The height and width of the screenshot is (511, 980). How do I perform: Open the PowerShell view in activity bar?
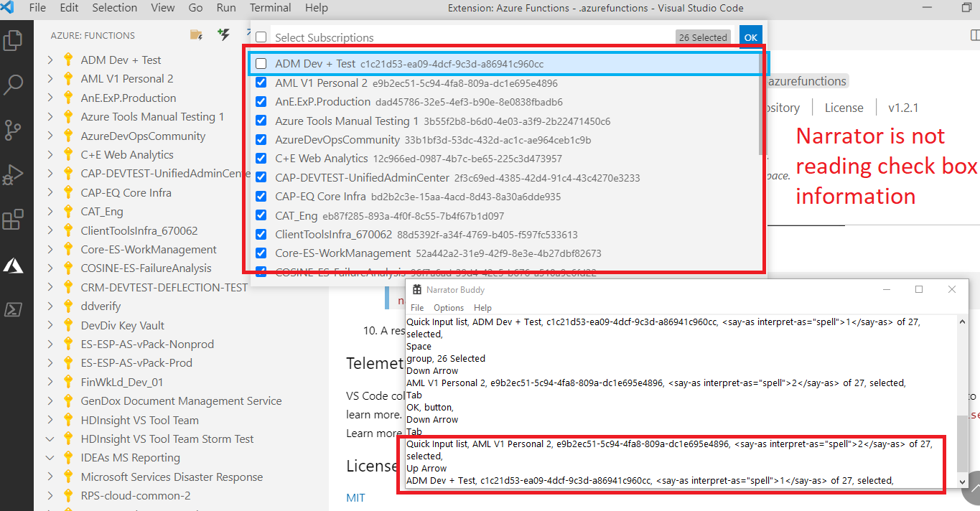[13, 309]
